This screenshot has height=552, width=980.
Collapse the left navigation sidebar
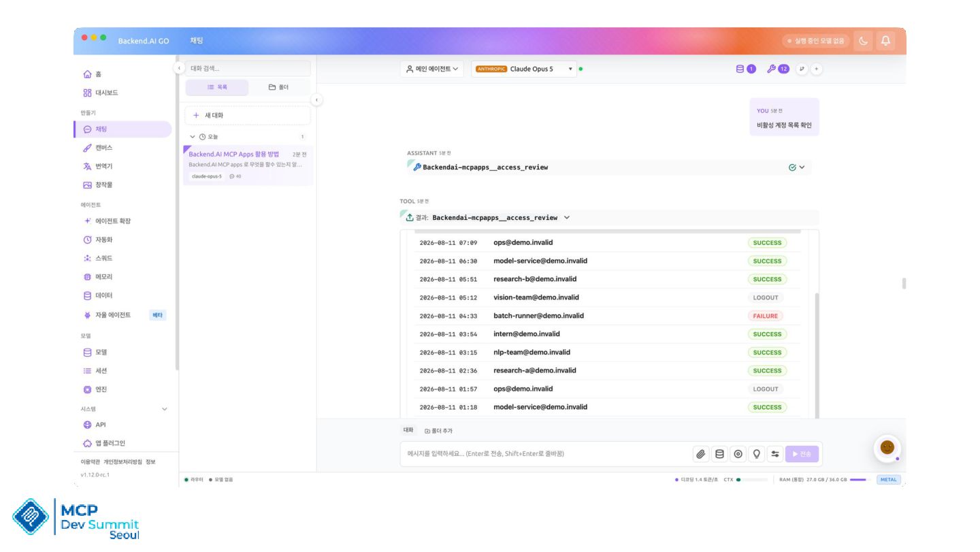point(179,68)
